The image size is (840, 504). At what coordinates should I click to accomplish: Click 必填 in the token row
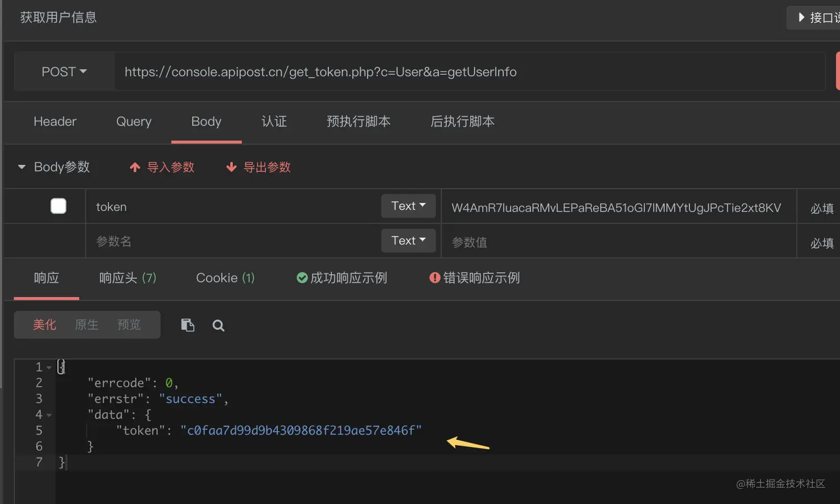[x=822, y=208]
